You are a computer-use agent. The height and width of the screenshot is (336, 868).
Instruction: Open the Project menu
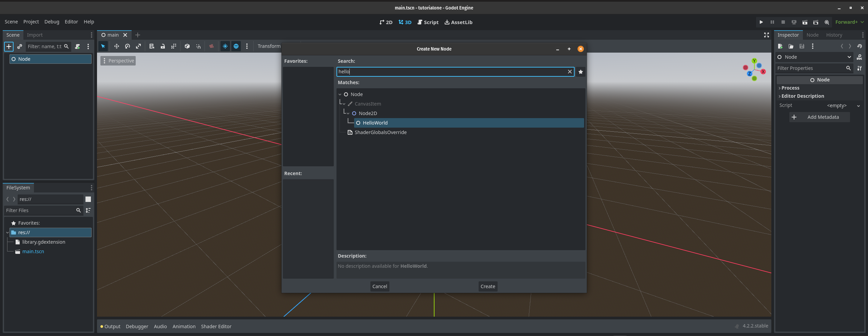[x=31, y=22]
